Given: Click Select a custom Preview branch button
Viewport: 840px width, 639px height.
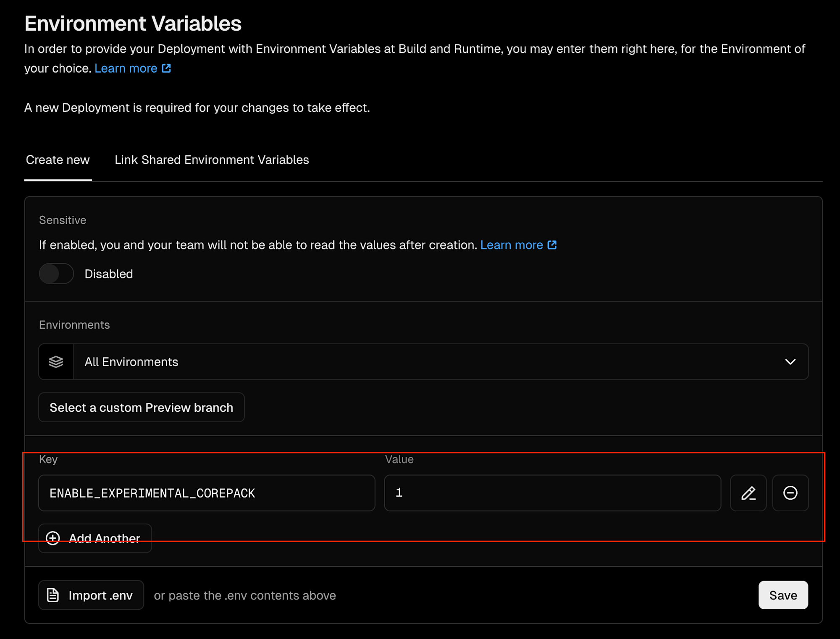Looking at the screenshot, I should pyautogui.click(x=141, y=407).
